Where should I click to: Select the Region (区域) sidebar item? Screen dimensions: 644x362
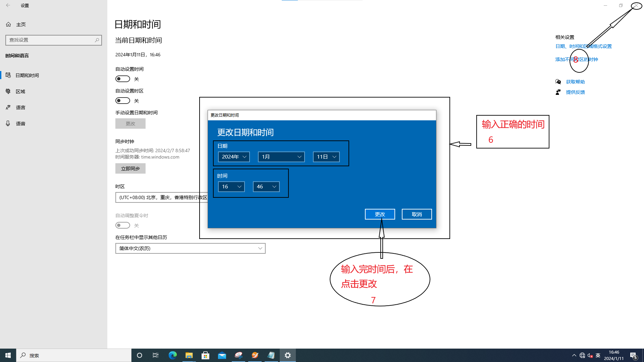[x=20, y=92]
